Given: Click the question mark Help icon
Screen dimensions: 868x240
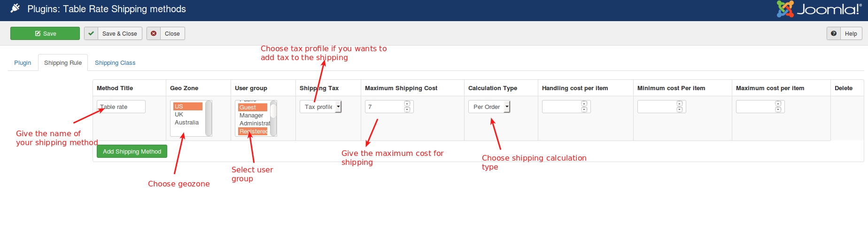Looking at the screenshot, I should (x=834, y=33).
